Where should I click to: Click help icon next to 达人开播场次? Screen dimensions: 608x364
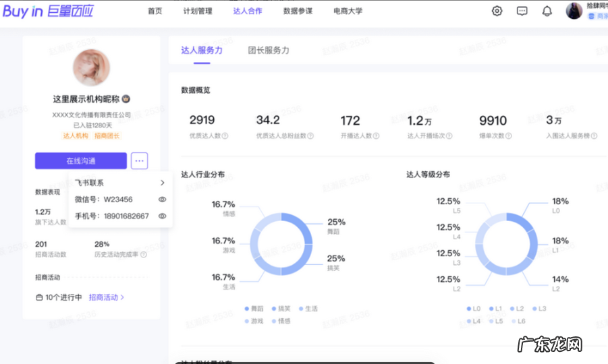(x=449, y=136)
